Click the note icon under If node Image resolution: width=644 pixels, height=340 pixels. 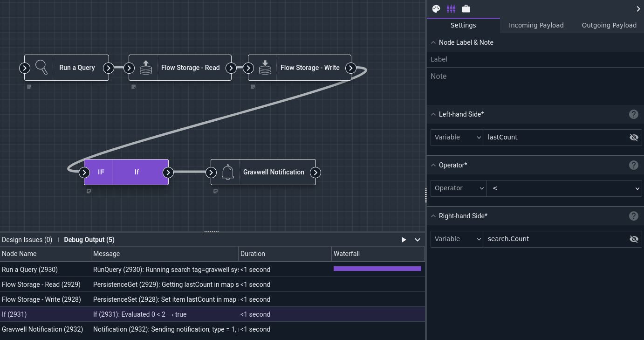89,191
